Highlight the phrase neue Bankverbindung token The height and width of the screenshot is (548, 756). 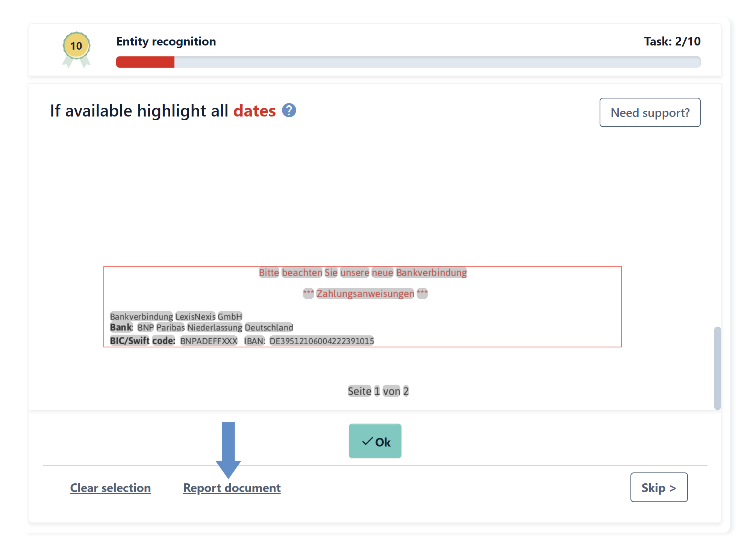tap(431, 272)
